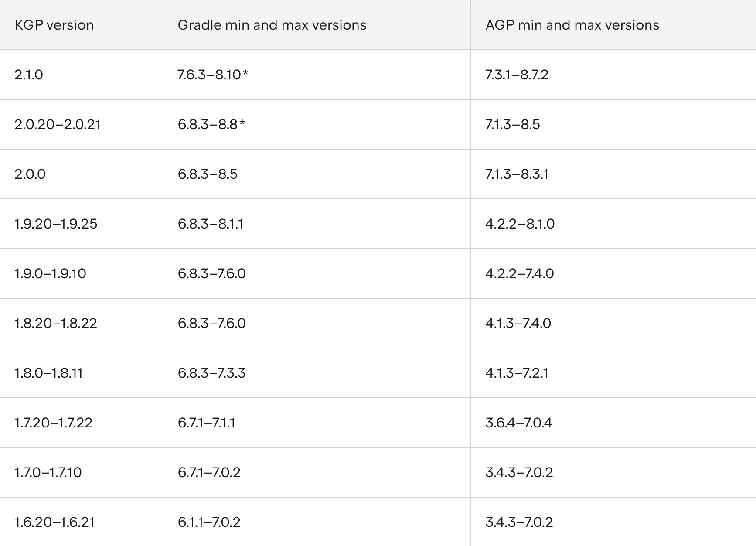Click the 3.6.4–7.0.4 AGP cell
This screenshot has height=546, width=756.
point(613,423)
